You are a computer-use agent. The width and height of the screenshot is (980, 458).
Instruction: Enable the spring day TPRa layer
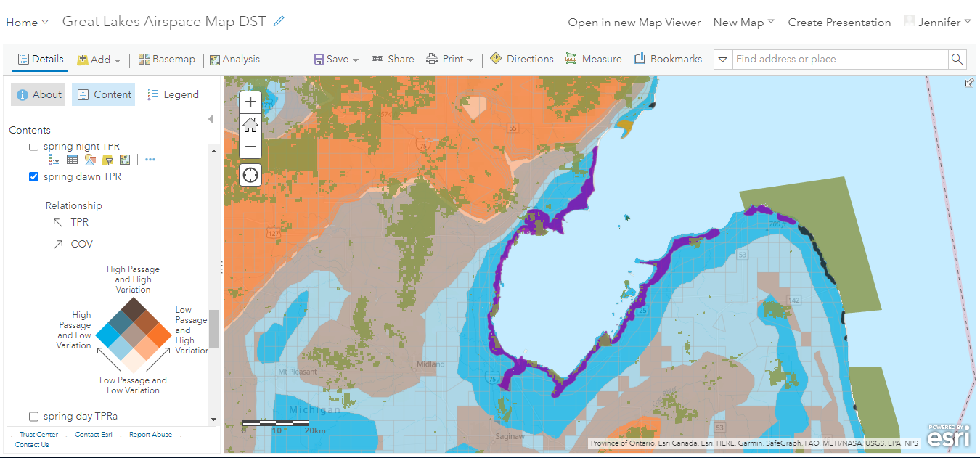click(33, 417)
